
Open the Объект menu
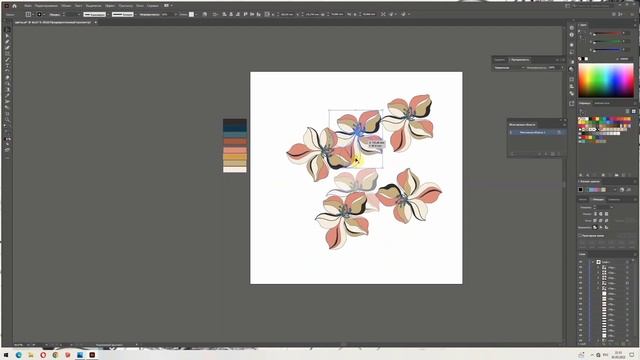[66, 6]
